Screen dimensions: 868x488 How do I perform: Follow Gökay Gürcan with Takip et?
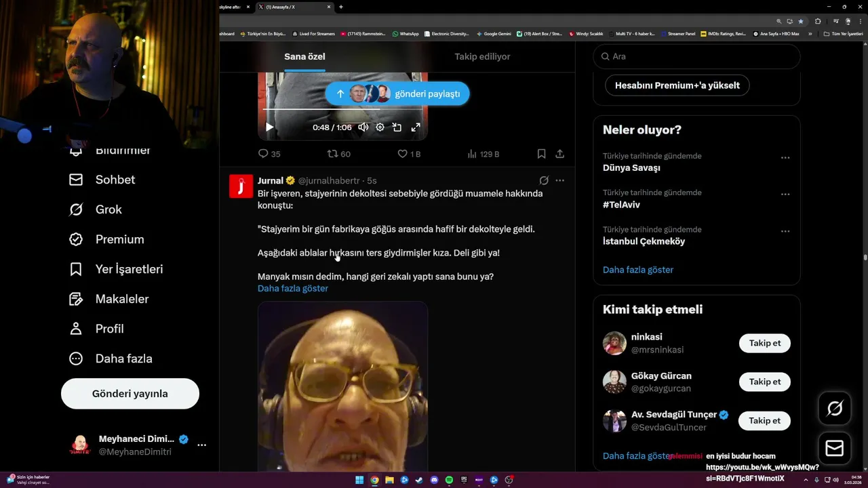point(765,382)
